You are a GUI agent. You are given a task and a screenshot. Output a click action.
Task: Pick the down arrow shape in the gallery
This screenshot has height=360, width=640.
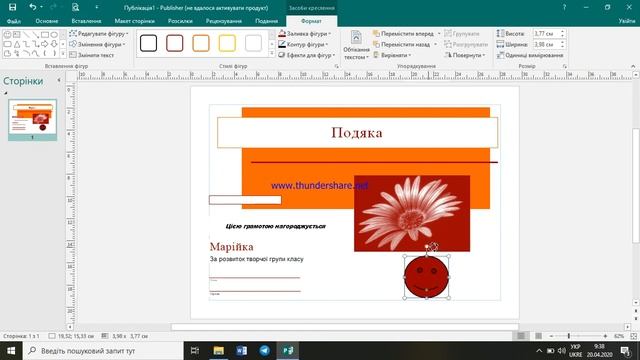54,44
